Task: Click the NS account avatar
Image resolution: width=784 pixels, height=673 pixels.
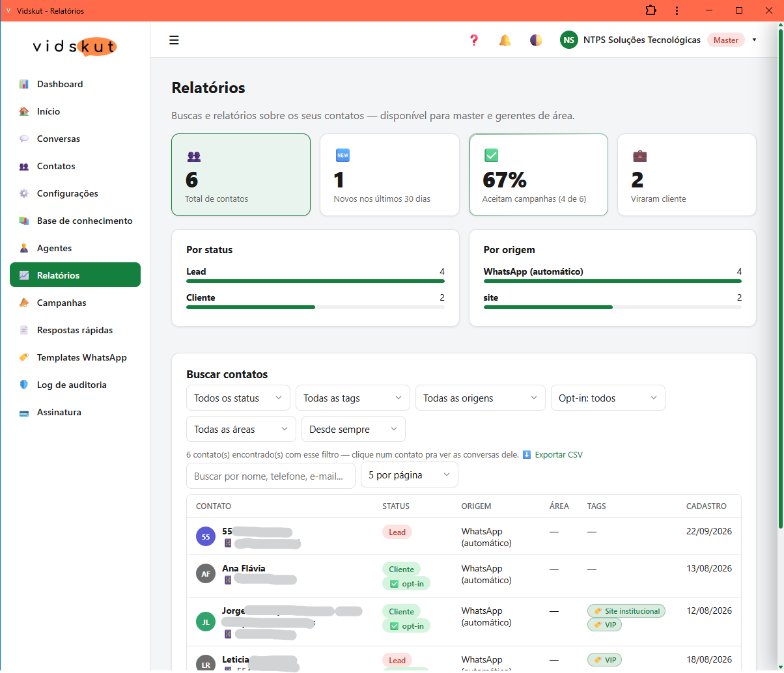Action: (x=569, y=40)
